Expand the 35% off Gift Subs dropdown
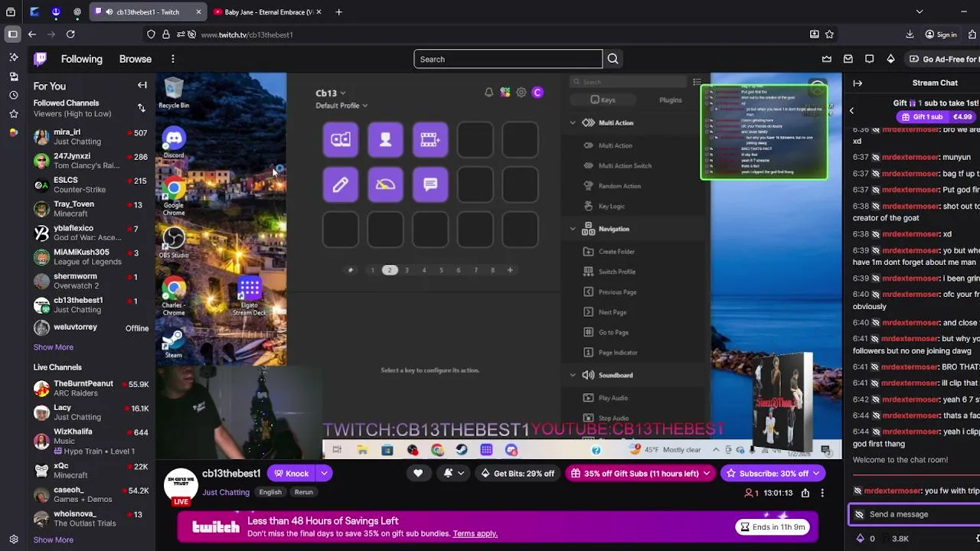 click(707, 473)
